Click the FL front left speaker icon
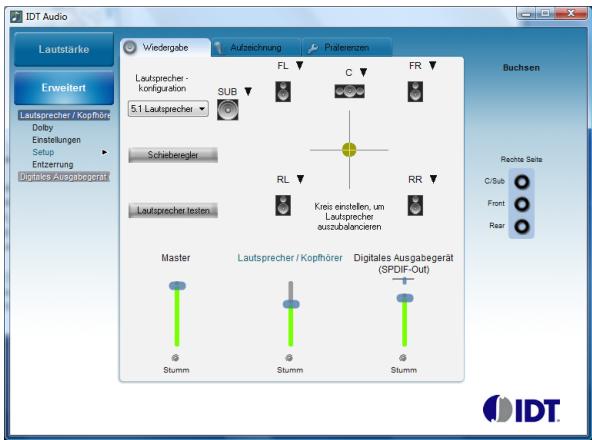Screen dimensions: 592x440 tap(283, 91)
